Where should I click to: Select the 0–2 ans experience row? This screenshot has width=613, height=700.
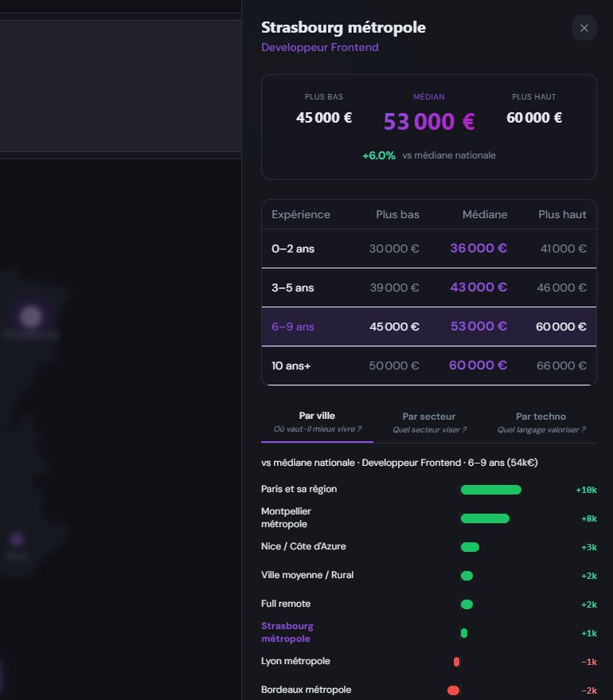(x=428, y=248)
